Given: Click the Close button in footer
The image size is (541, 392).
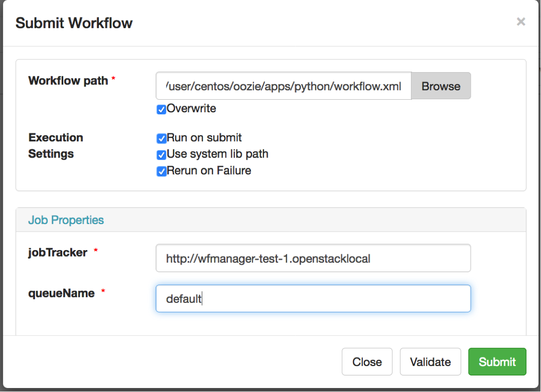Looking at the screenshot, I should click(367, 362).
